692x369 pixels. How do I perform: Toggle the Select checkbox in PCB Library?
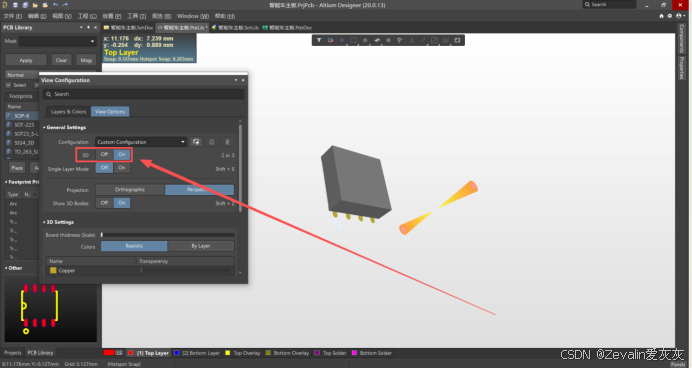click(8, 85)
